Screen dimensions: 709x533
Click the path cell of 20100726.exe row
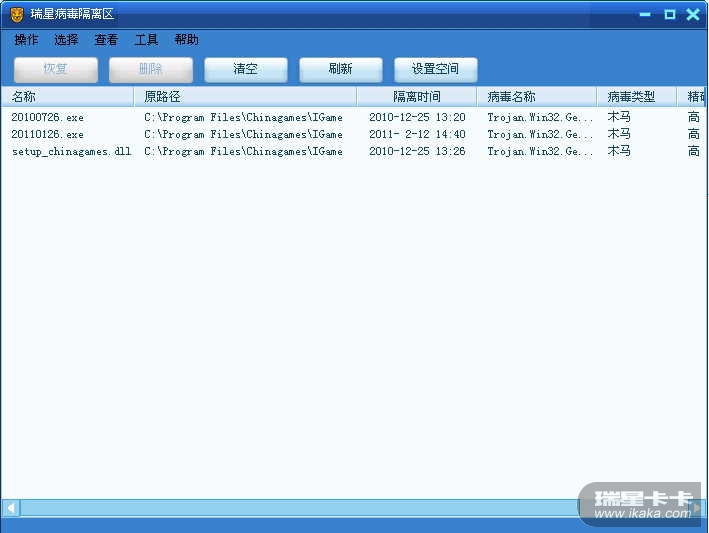tap(243, 118)
